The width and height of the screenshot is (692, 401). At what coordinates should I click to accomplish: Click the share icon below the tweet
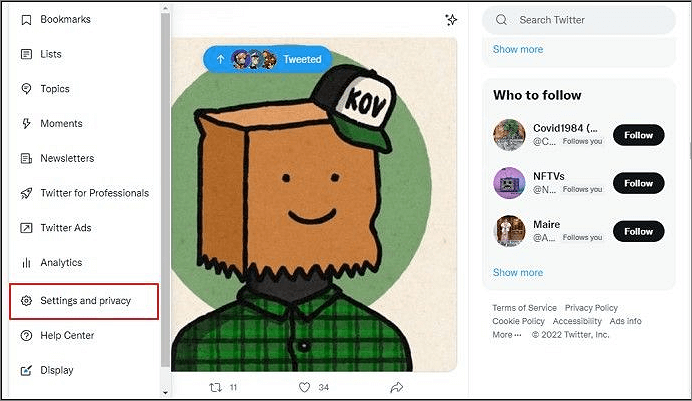click(x=397, y=387)
